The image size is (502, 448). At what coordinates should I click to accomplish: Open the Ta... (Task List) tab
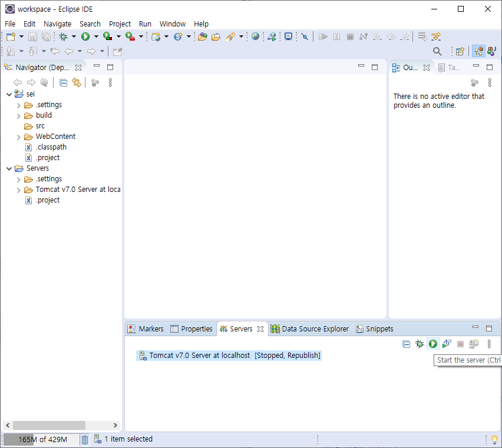[449, 68]
